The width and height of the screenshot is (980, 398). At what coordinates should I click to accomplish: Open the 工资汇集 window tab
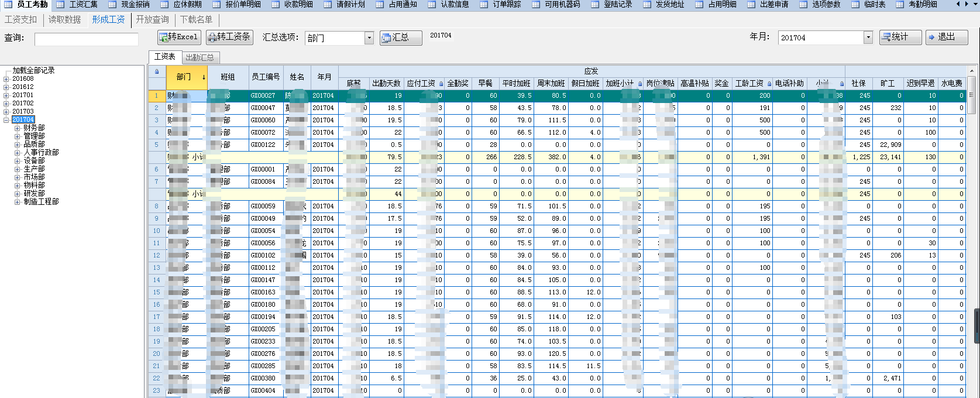pyautogui.click(x=83, y=5)
